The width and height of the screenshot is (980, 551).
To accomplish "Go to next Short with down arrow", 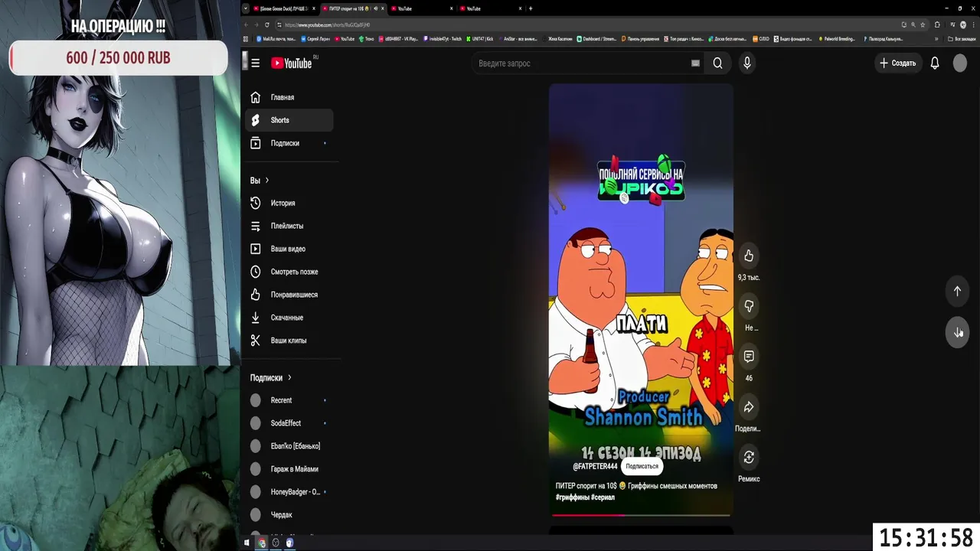I will (x=957, y=332).
